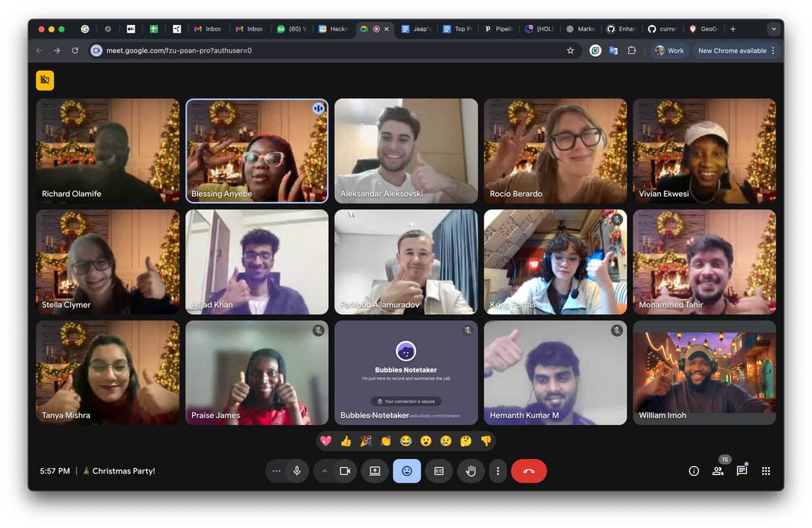Viewport: 812px width, 528px height.
Task: Select Kring Porras's video tile
Action: point(556,262)
